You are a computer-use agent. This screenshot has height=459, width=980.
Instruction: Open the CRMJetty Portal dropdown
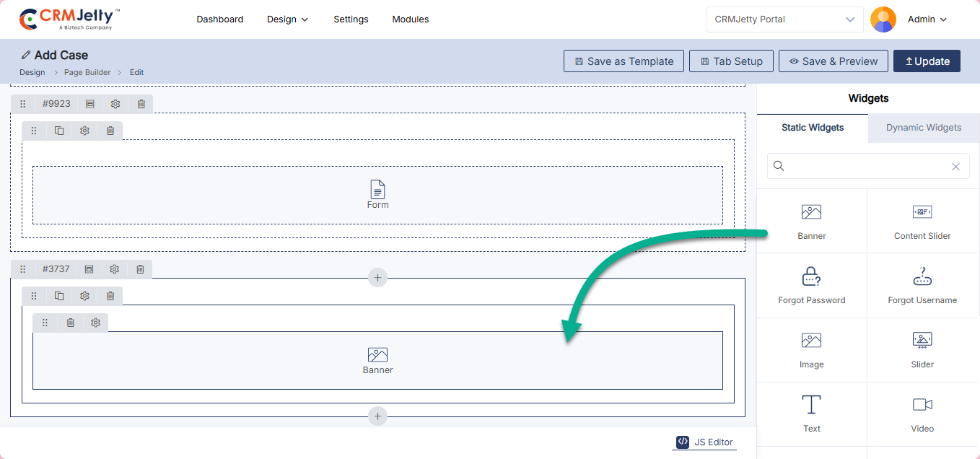tap(784, 19)
